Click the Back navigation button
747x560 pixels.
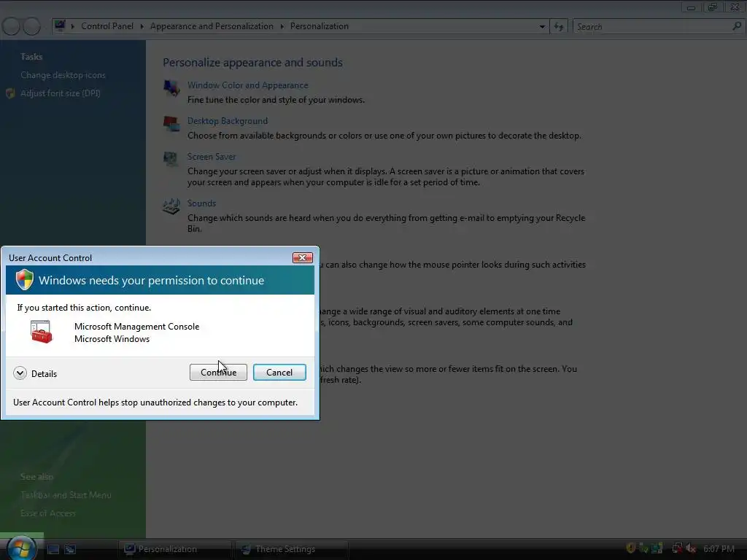point(11,26)
